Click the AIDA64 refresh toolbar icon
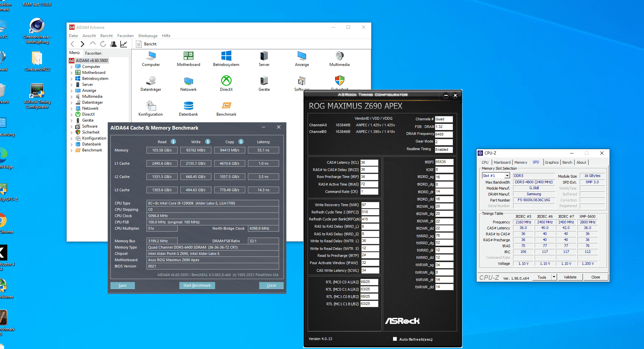The height and width of the screenshot is (349, 644). point(103,44)
